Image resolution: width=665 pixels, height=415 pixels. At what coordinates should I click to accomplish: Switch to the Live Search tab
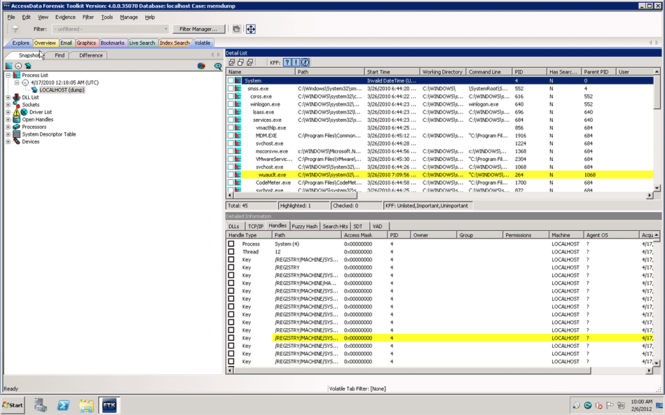(142, 43)
